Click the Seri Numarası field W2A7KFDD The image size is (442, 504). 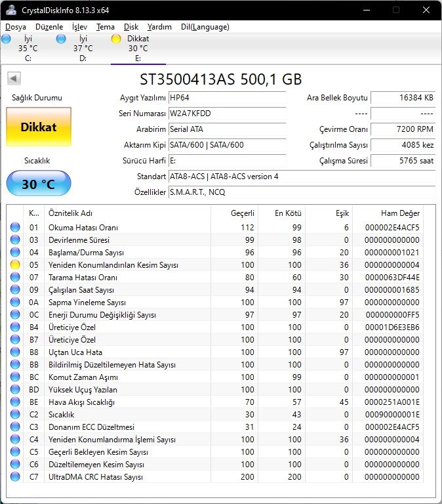tap(227, 114)
